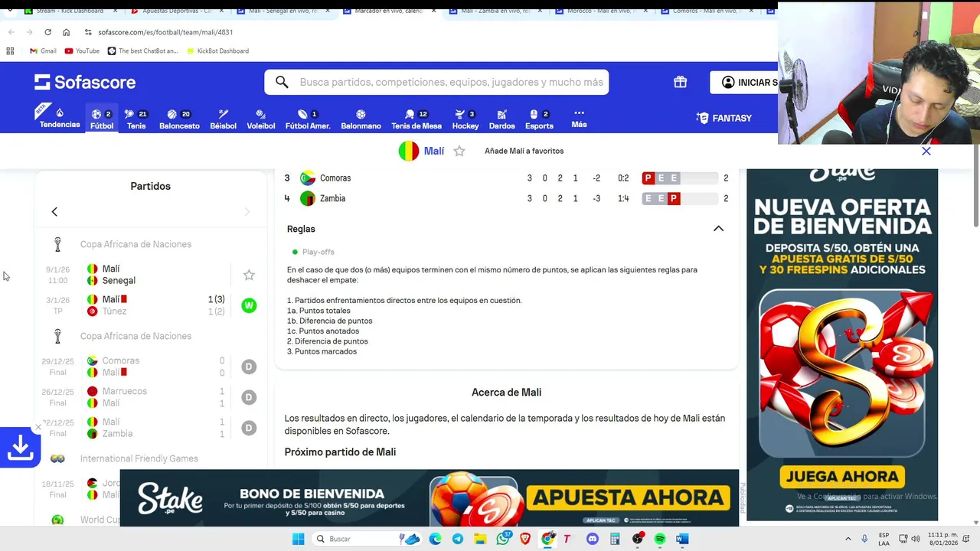Open Discord from the taskbar

pos(592,539)
